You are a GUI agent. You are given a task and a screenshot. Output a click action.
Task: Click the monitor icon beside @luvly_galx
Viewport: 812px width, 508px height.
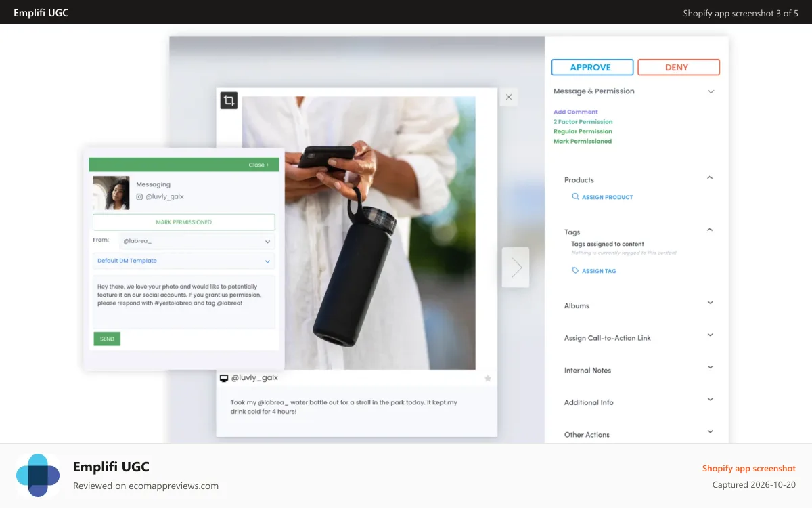224,378
